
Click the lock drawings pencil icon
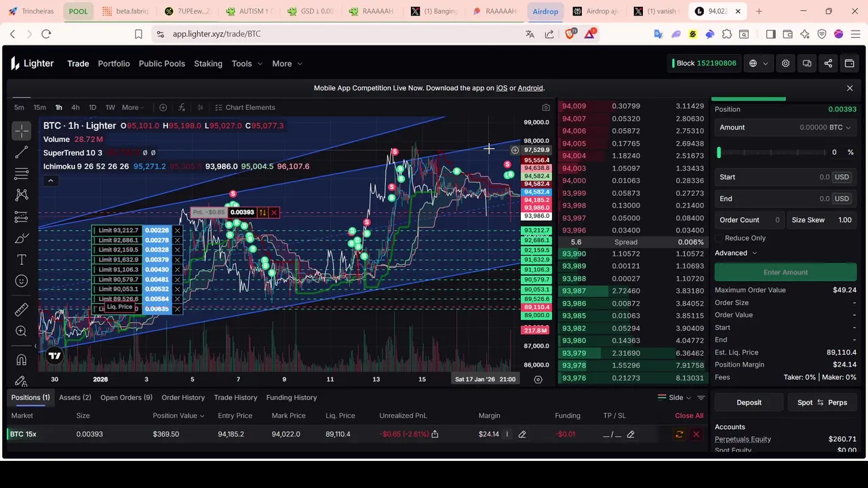click(21, 381)
